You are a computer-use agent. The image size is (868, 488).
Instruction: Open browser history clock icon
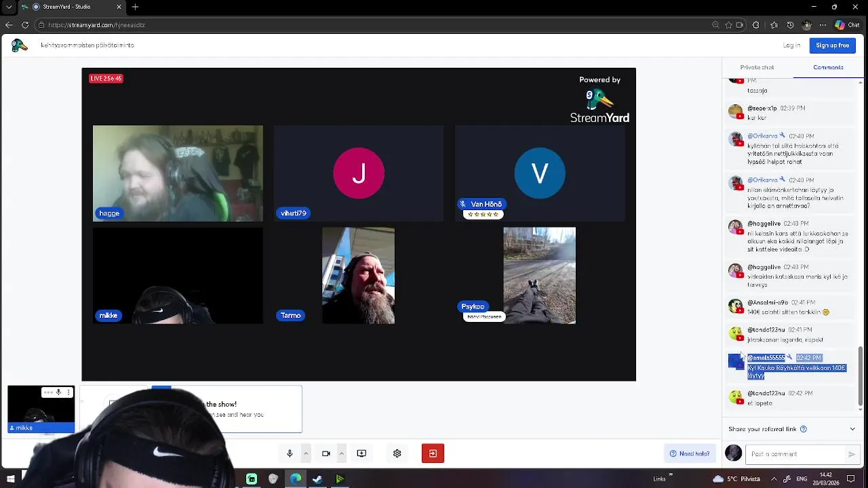pos(790,25)
